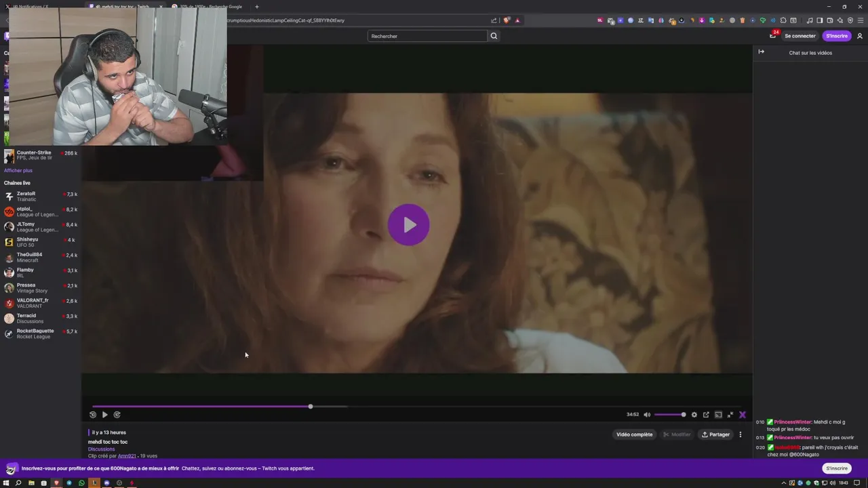Expand channel list via Afficher plus
This screenshot has height=488, width=868.
18,171
